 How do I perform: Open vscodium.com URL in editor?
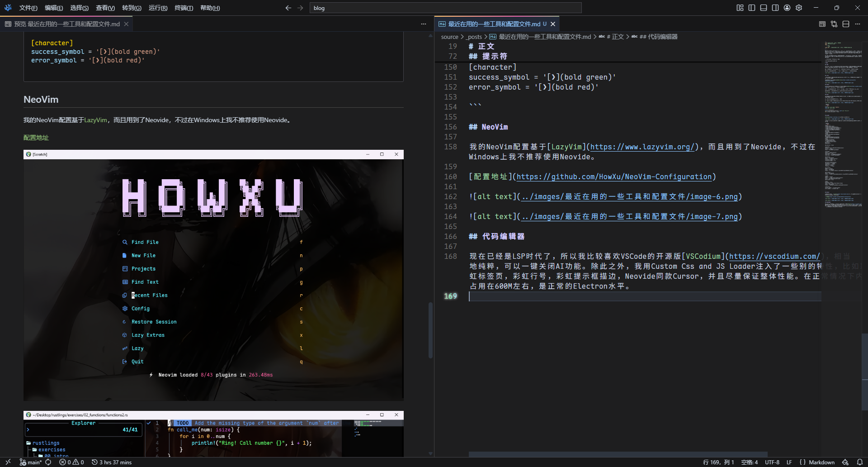click(774, 256)
